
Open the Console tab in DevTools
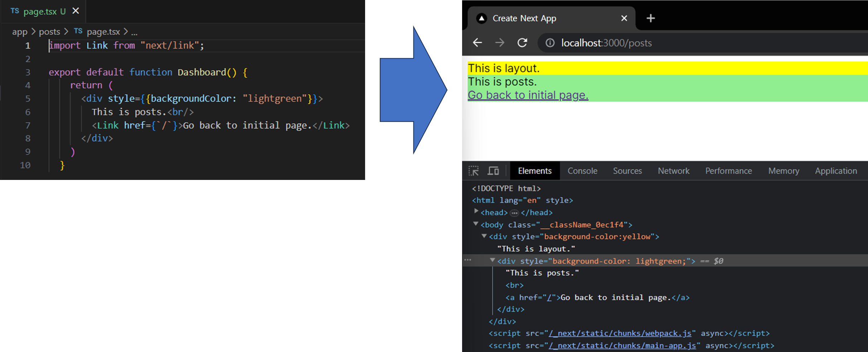click(582, 171)
